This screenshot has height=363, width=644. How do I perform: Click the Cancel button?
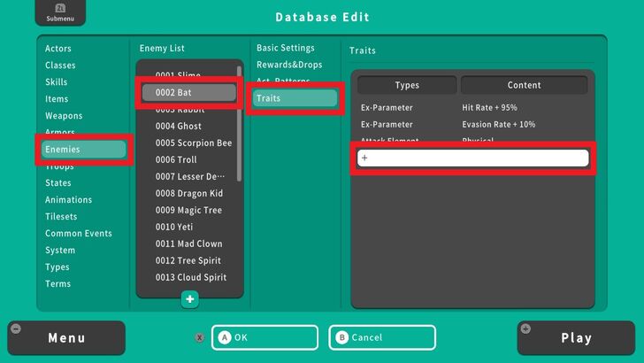382,337
